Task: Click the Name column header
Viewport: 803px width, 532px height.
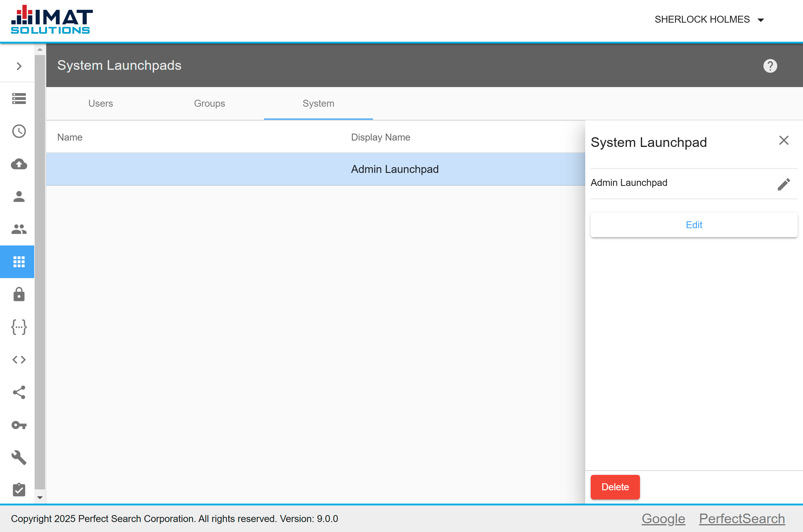Action: click(x=70, y=137)
